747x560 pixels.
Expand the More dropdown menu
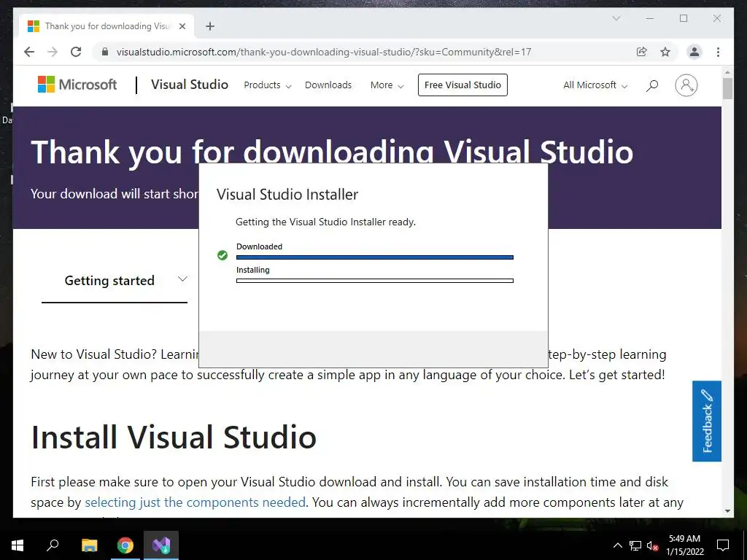click(387, 85)
